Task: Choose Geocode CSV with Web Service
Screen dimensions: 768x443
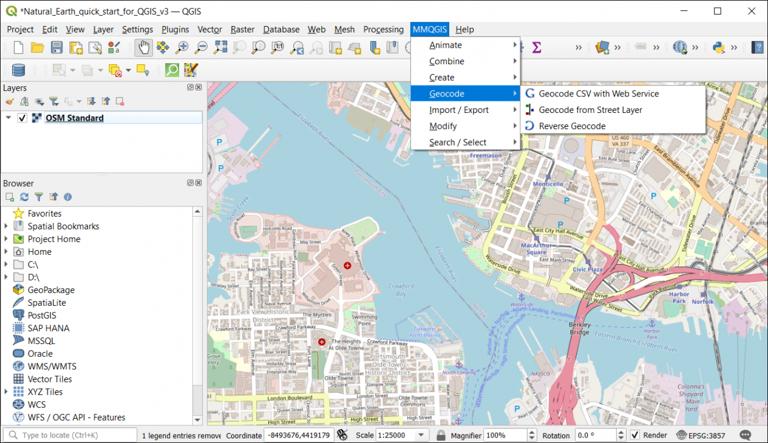Action: tap(613, 94)
